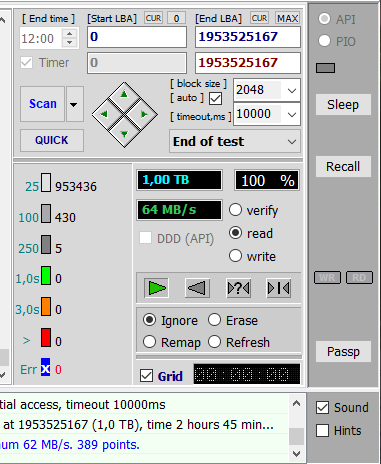The image size is (381, 464).
Task: Click the white 25 ms block swatch
Action: 46,182
